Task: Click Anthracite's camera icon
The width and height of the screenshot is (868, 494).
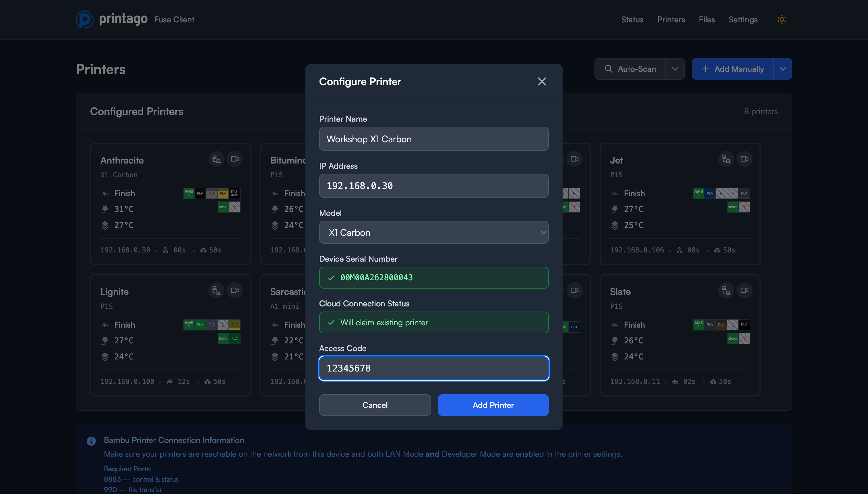Action: click(235, 159)
